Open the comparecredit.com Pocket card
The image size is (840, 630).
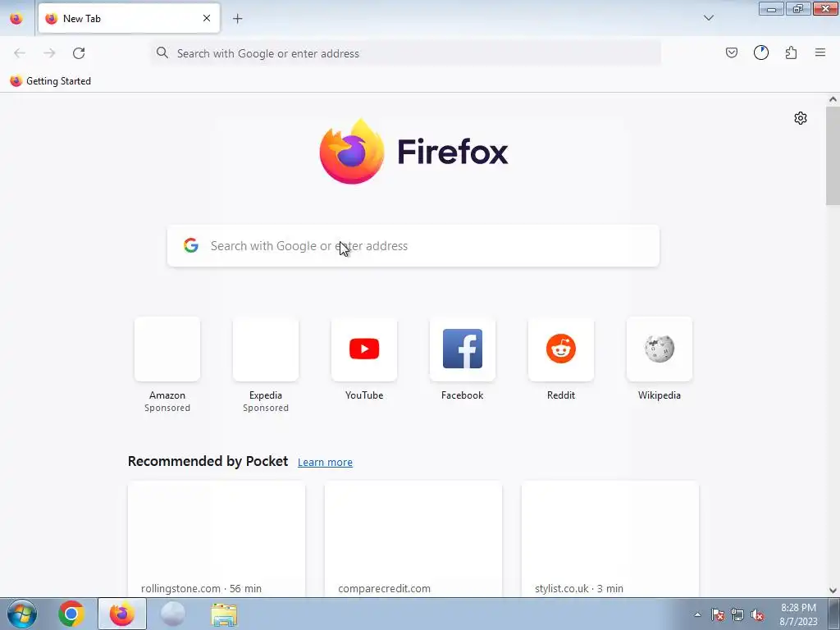(x=413, y=539)
